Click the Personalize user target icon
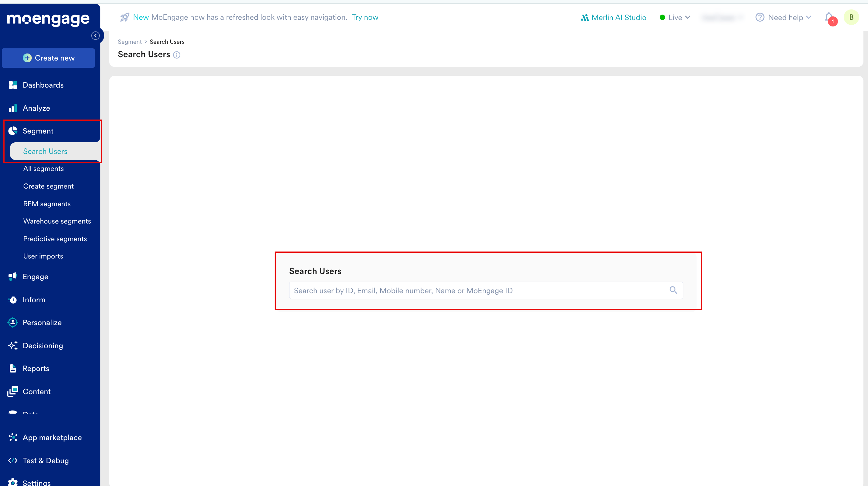The height and width of the screenshot is (486, 868). click(13, 323)
